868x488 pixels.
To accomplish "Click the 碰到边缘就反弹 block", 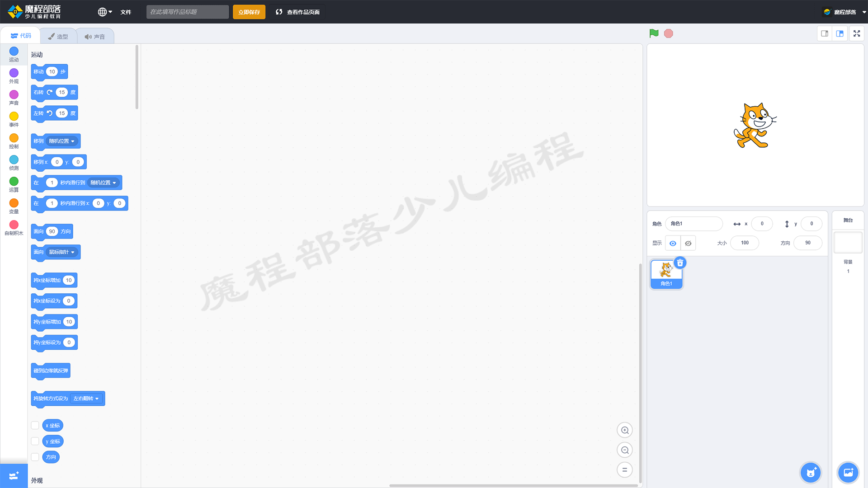I will (51, 371).
